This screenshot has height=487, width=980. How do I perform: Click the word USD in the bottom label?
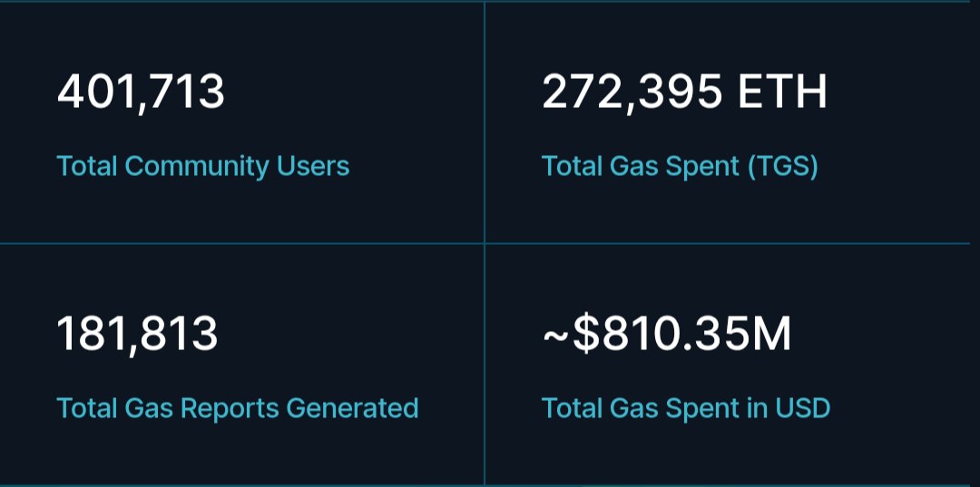pyautogui.click(x=802, y=408)
